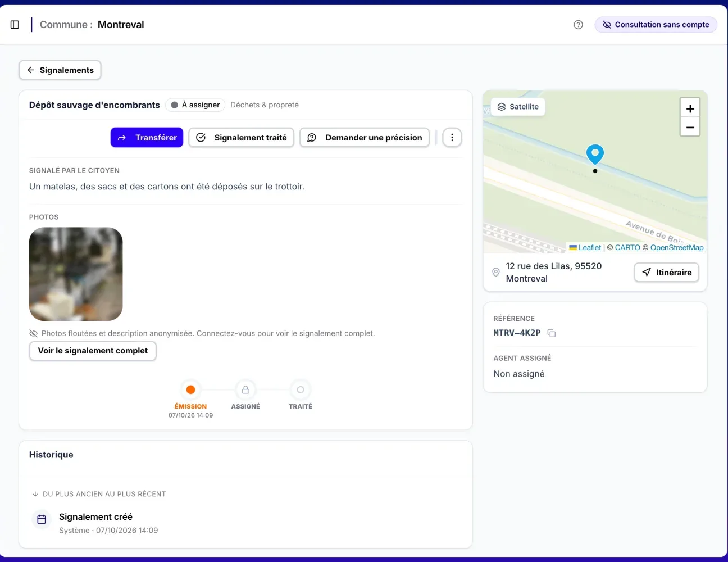Open the help question mark icon
This screenshot has height=562, width=728.
[578, 25]
